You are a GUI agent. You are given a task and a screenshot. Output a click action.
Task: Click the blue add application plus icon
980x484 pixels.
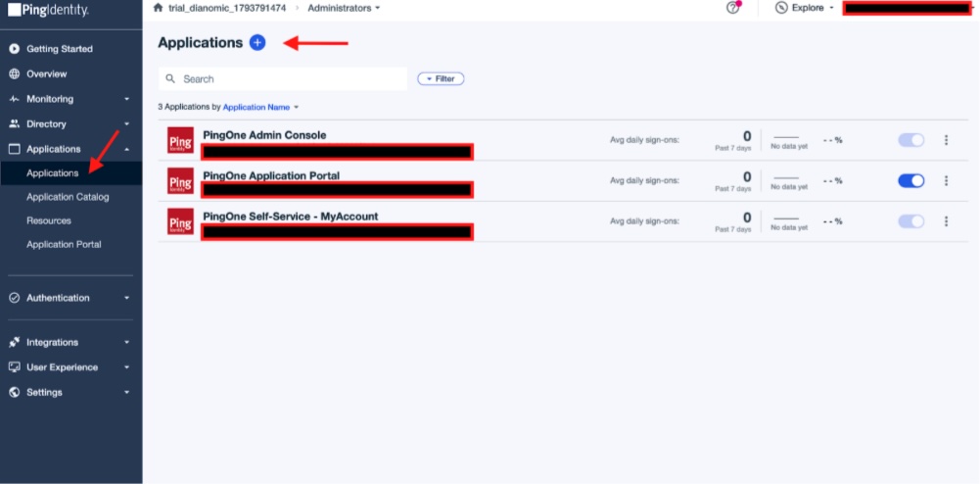pos(257,42)
